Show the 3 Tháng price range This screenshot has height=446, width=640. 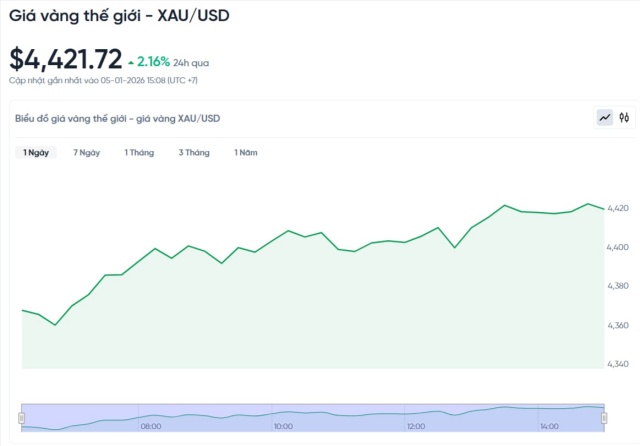coord(194,153)
